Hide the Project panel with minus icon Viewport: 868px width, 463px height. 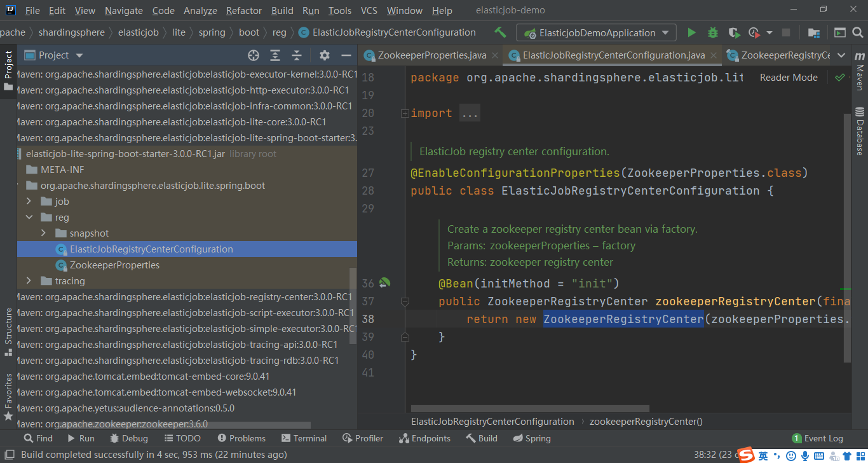346,55
